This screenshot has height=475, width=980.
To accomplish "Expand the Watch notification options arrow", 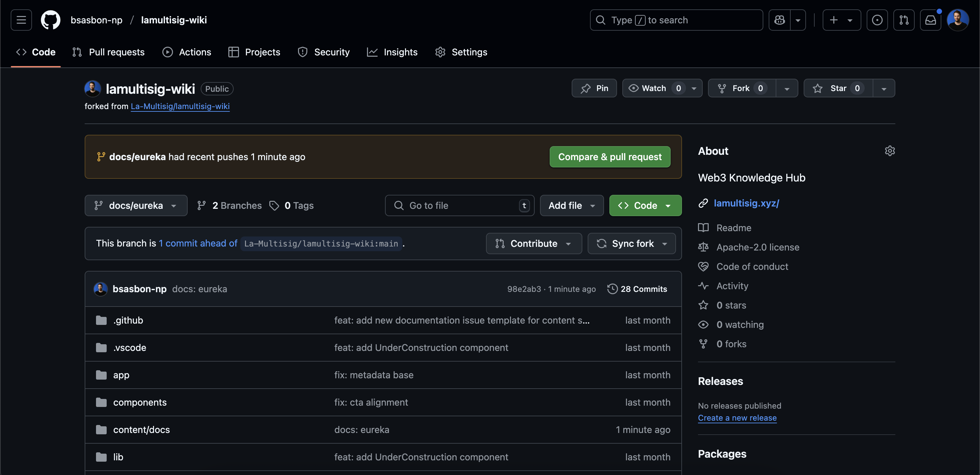I will point(694,88).
